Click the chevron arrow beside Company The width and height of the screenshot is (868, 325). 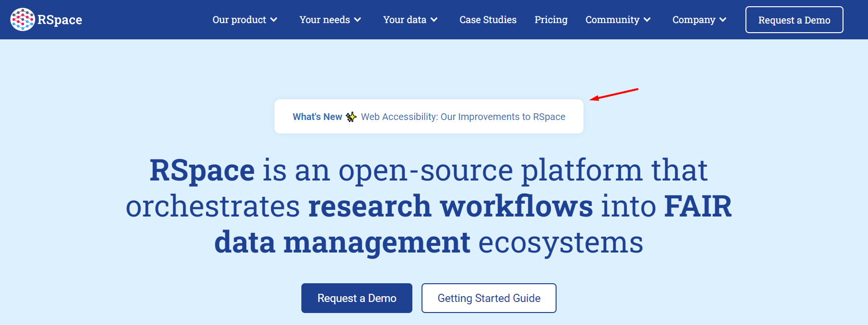(723, 20)
